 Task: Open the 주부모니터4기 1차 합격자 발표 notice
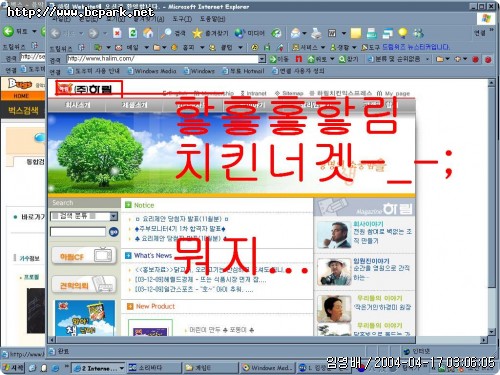[x=180, y=229]
